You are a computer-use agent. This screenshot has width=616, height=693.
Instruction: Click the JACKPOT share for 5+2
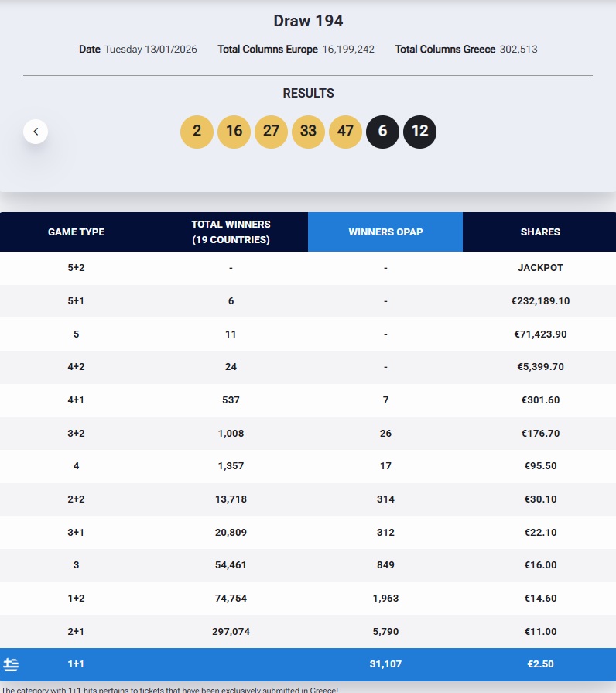pos(540,268)
